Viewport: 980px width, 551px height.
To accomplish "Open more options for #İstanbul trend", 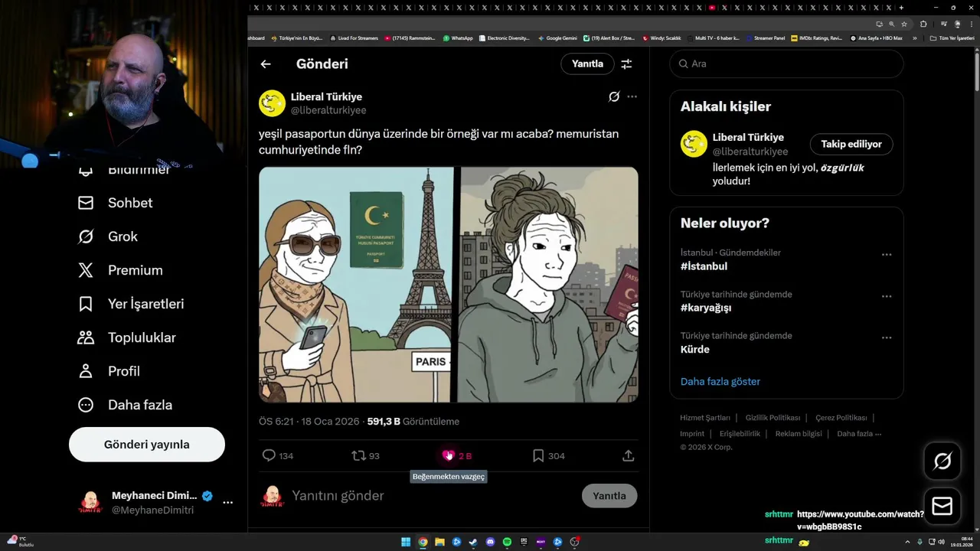I will pyautogui.click(x=887, y=255).
